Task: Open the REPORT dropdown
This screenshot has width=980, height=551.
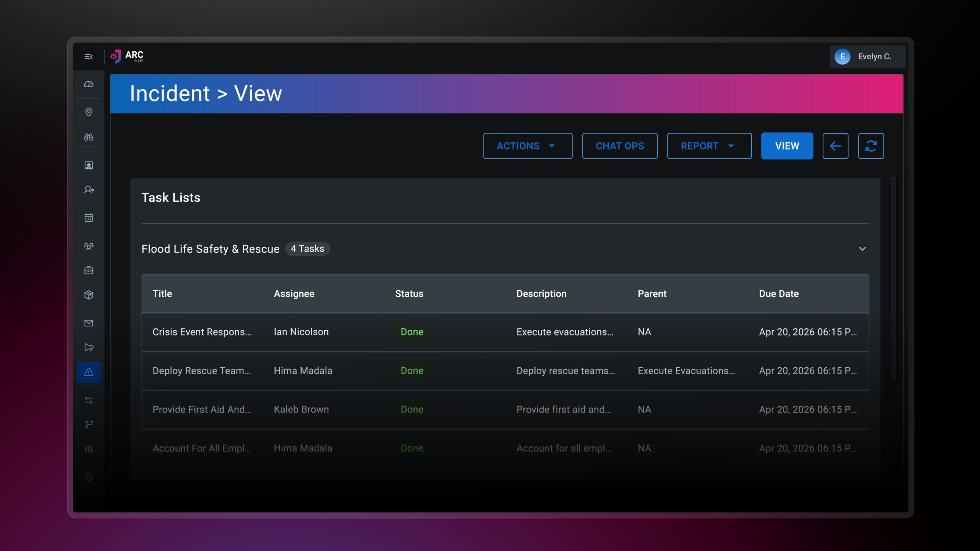Action: coord(709,146)
